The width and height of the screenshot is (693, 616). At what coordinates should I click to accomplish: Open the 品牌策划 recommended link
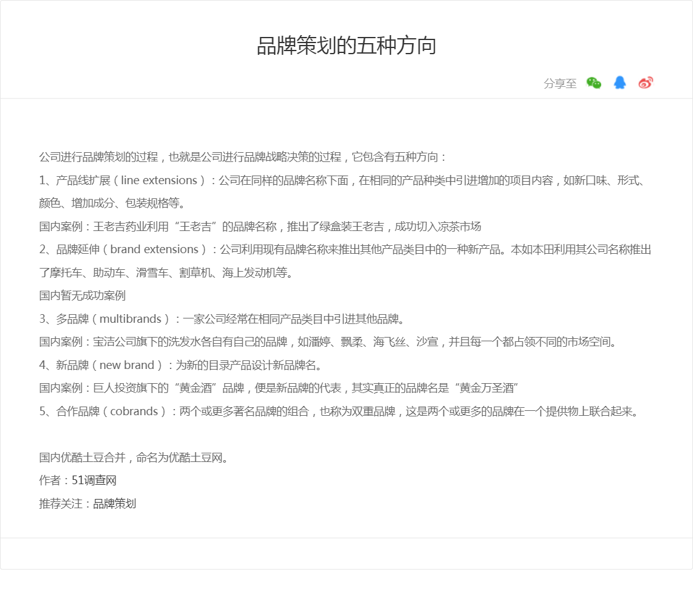pyautogui.click(x=114, y=504)
